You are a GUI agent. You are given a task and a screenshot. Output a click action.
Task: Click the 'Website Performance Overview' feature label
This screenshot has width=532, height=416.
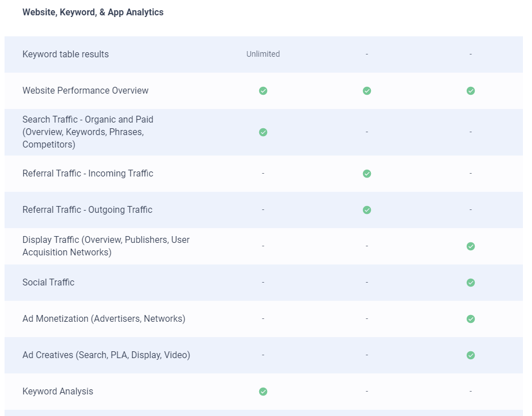(x=86, y=91)
